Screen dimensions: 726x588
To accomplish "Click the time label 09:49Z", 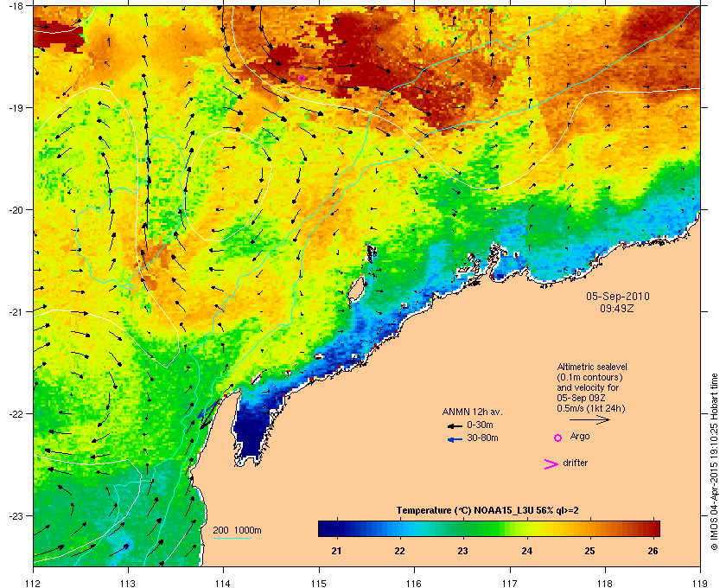I will click(617, 308).
